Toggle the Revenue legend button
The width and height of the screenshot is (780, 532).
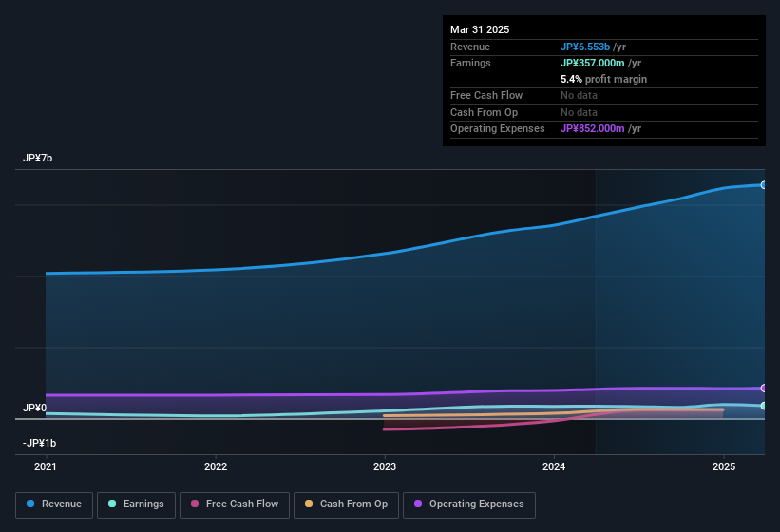pyautogui.click(x=54, y=504)
